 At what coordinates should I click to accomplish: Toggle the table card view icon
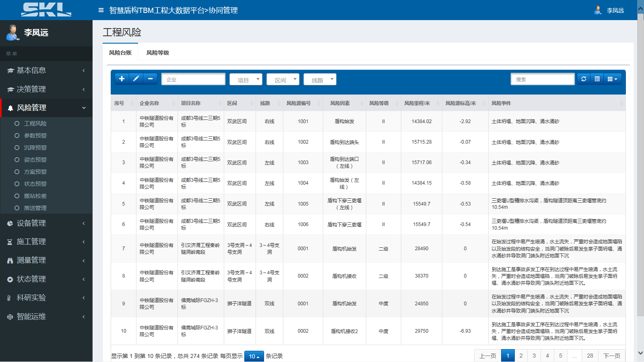(x=597, y=79)
